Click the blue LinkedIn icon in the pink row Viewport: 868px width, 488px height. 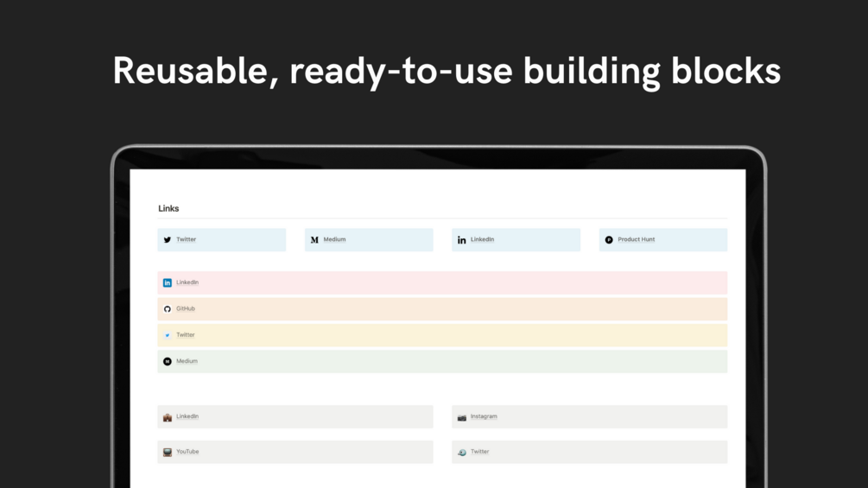(x=168, y=283)
